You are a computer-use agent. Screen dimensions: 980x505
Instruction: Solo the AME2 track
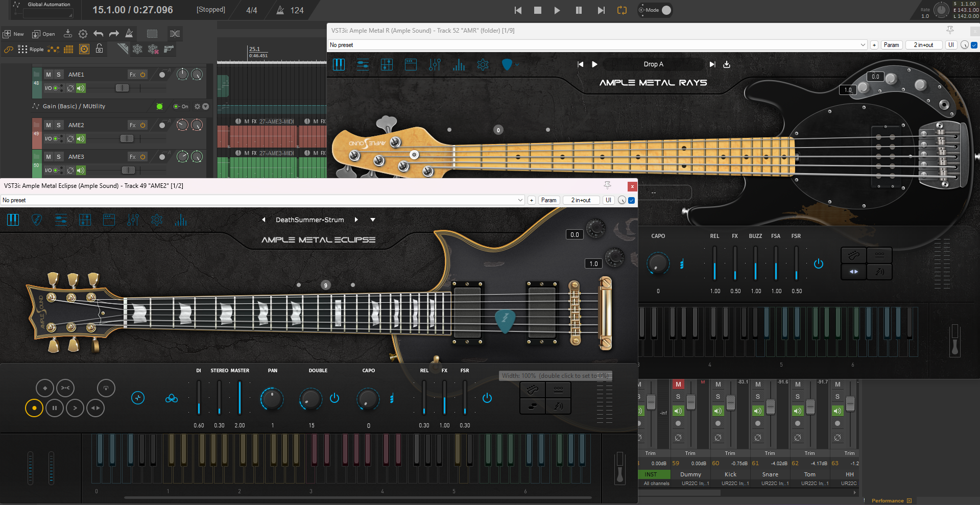coord(59,125)
